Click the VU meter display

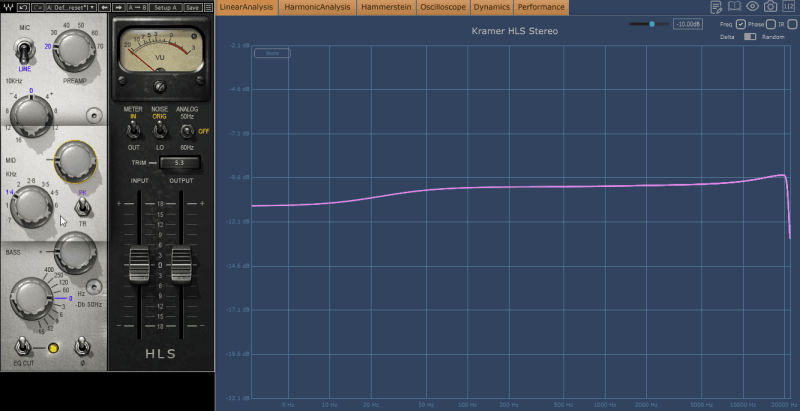coord(161,50)
